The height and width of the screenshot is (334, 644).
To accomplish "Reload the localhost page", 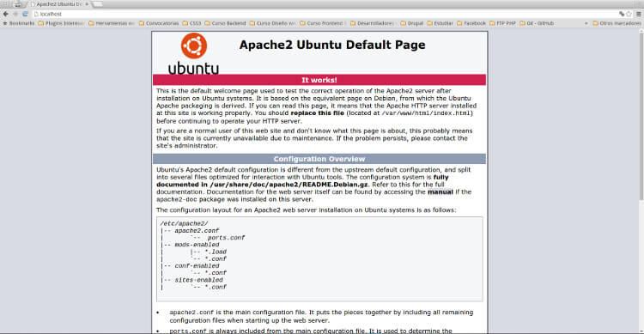I will click(25, 14).
